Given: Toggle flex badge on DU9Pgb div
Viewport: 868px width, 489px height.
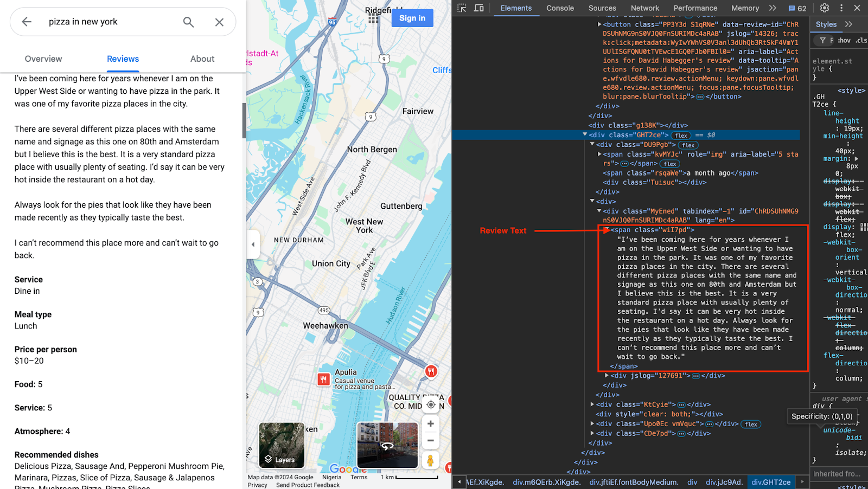Looking at the screenshot, I should 688,145.
